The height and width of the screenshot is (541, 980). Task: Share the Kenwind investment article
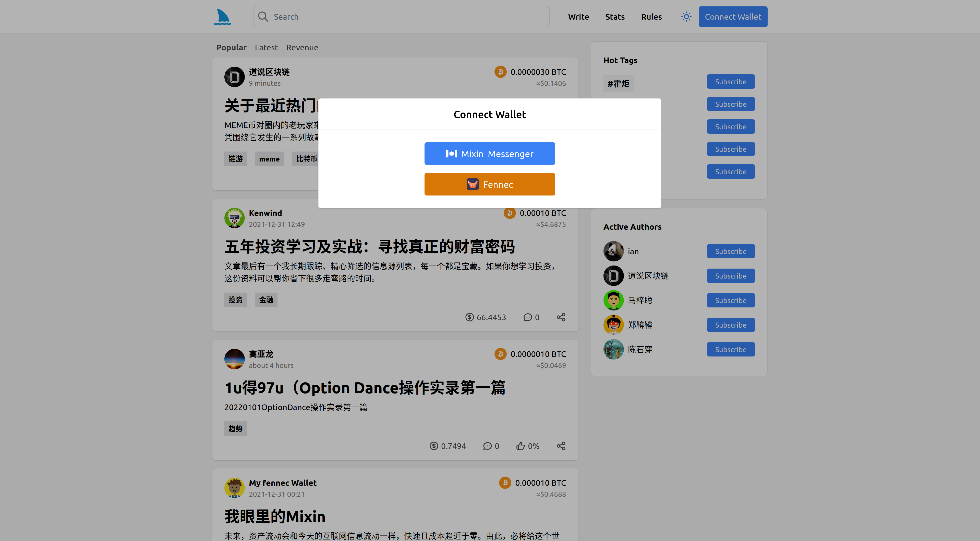(x=561, y=317)
